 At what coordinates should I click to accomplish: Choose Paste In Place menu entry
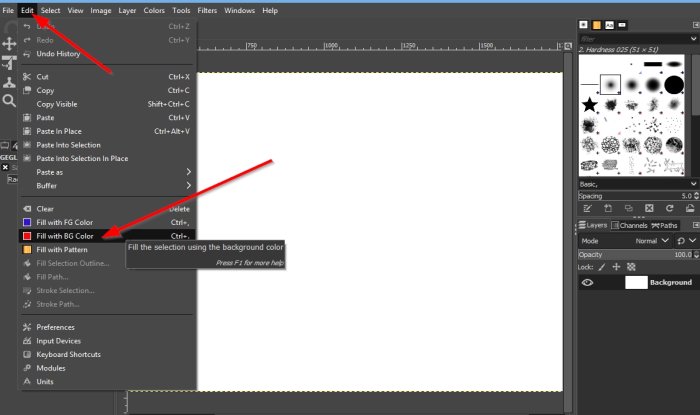point(107,131)
